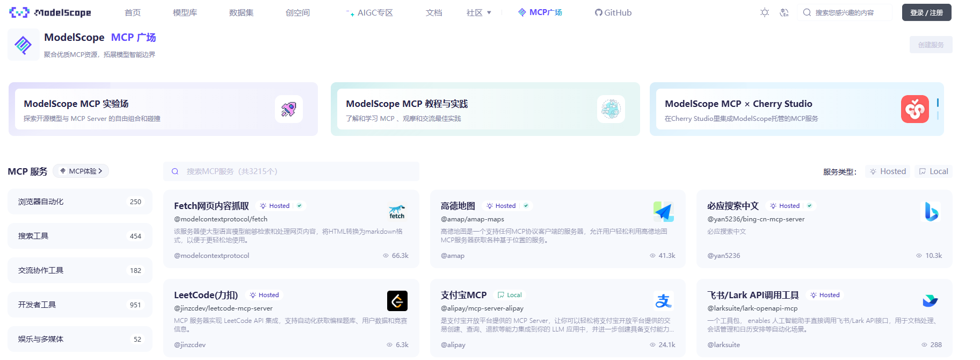Click the ModelScope logo in header

50,12
